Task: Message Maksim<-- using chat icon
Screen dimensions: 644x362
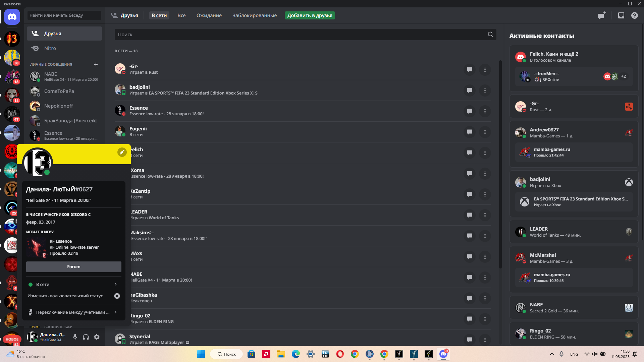Action: click(470, 236)
